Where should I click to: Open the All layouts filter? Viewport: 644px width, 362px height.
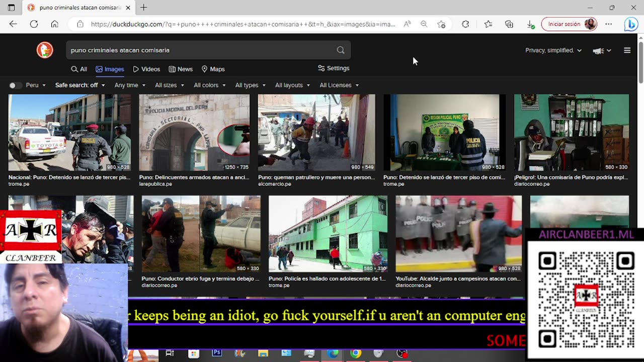[x=292, y=85]
